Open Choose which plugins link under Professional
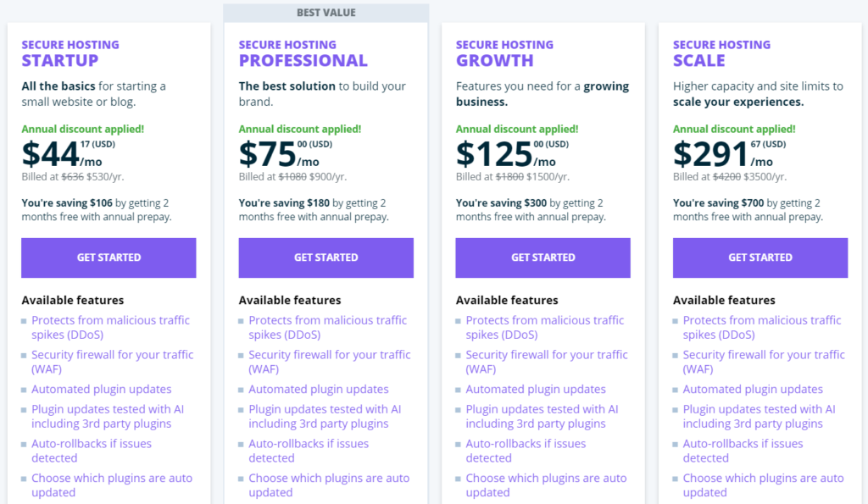Screen dimensions: 868x504 coord(329,485)
